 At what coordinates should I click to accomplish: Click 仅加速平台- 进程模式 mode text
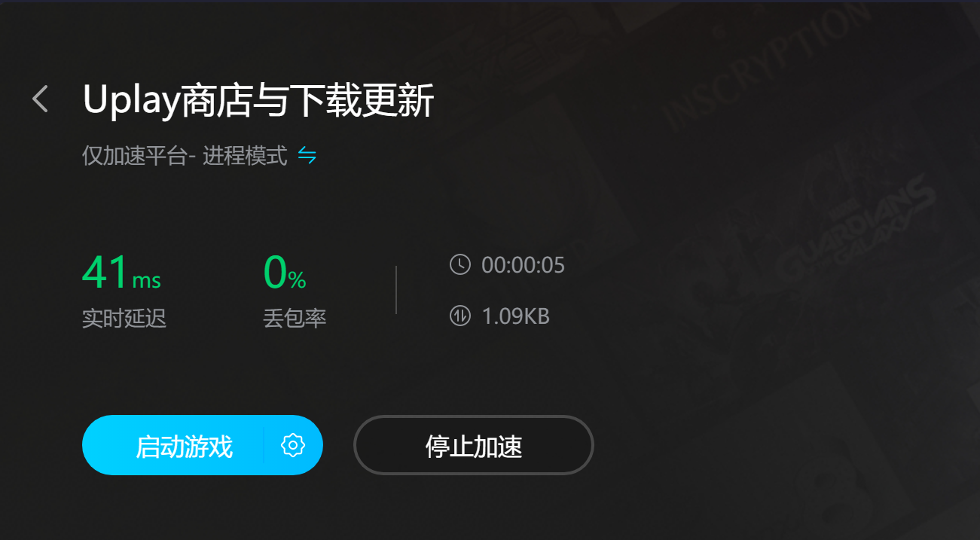click(185, 156)
